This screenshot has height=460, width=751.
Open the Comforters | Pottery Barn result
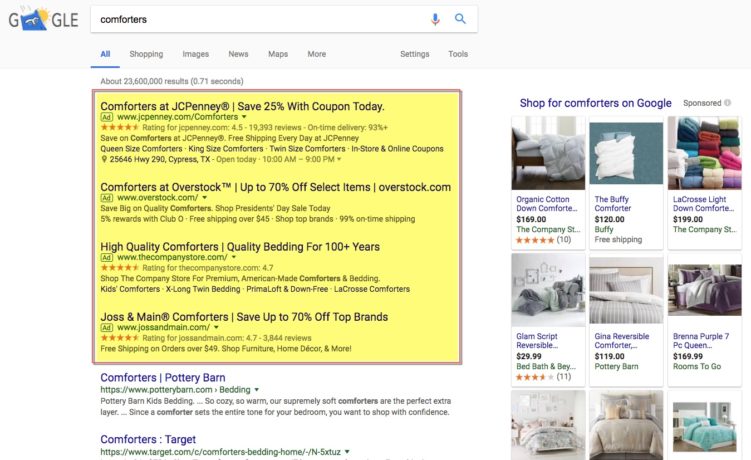163,377
